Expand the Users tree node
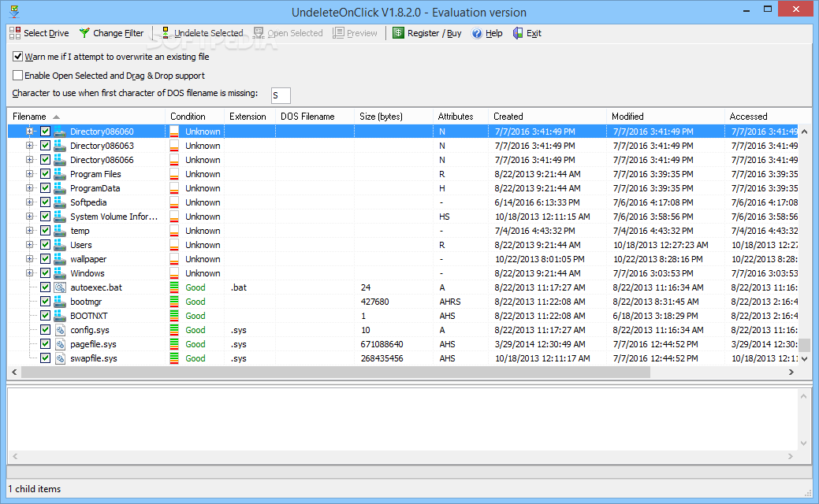This screenshot has width=819, height=504. coord(30,245)
